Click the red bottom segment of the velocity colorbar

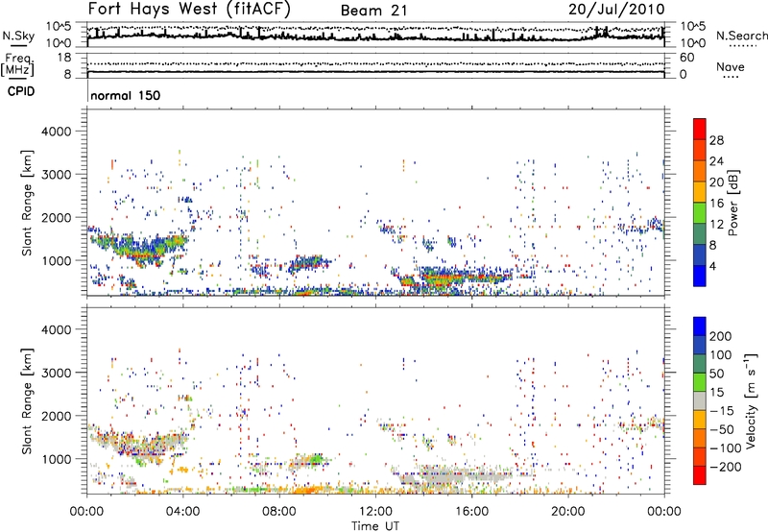coord(700,475)
